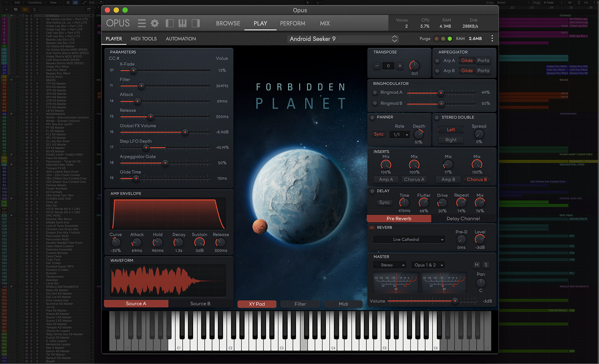599x364 pixels.
Task: Toggle the right sidebar panel icon
Action: (x=196, y=23)
